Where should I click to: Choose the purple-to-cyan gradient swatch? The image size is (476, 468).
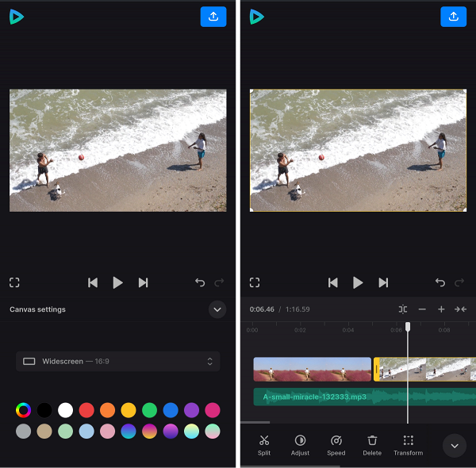(x=129, y=432)
